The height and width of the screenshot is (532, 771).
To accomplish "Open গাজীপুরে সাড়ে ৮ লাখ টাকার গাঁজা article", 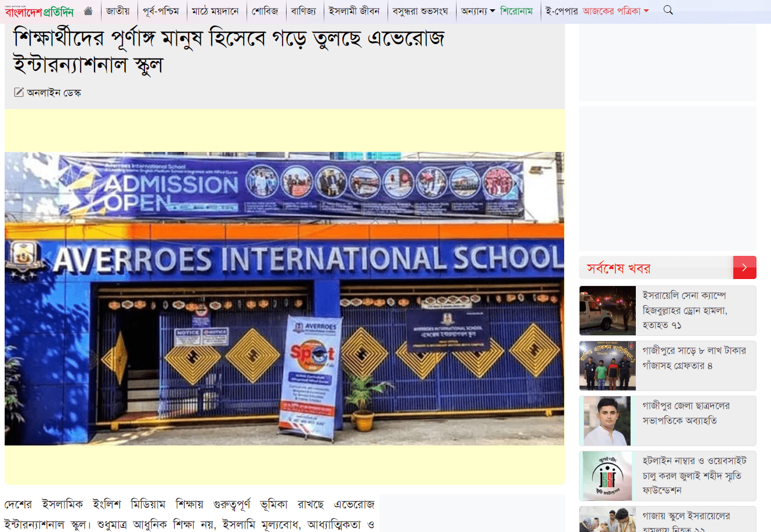I will [694, 359].
